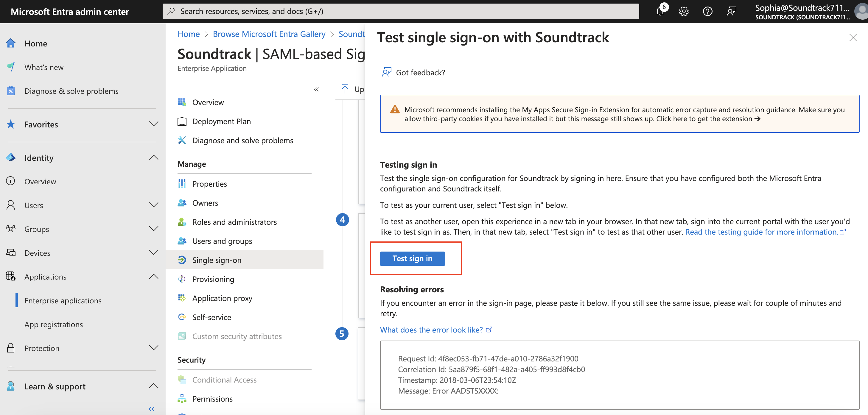
Task: Click the Permissions hierarchy icon
Action: click(x=182, y=399)
